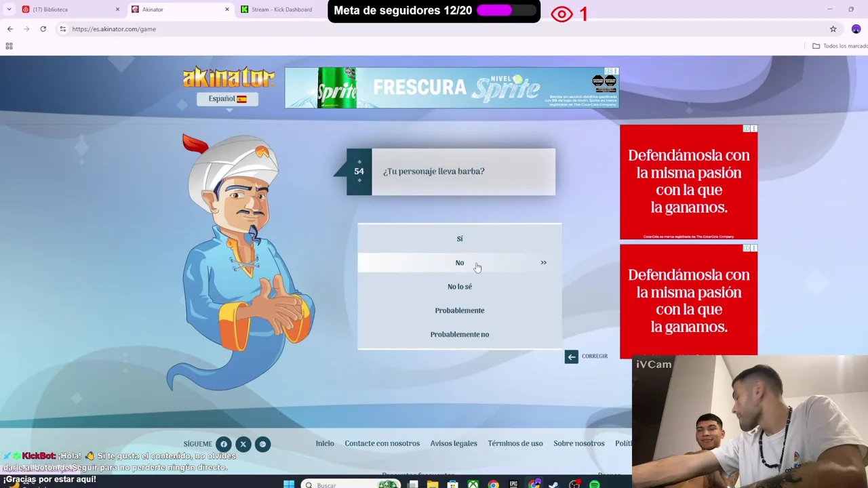This screenshot has width=868, height=488.
Task: Click the question text "¿Tu personaje lleva barba?"
Action: (433, 171)
